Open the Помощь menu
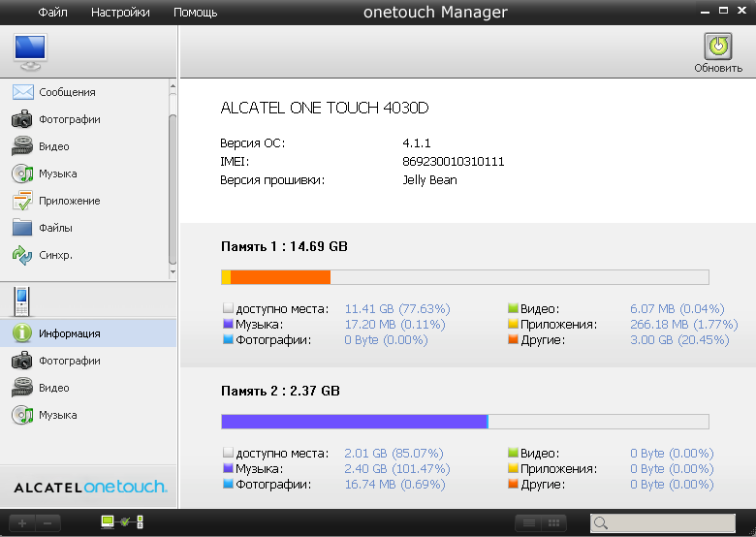The height and width of the screenshot is (537, 756). (x=195, y=12)
